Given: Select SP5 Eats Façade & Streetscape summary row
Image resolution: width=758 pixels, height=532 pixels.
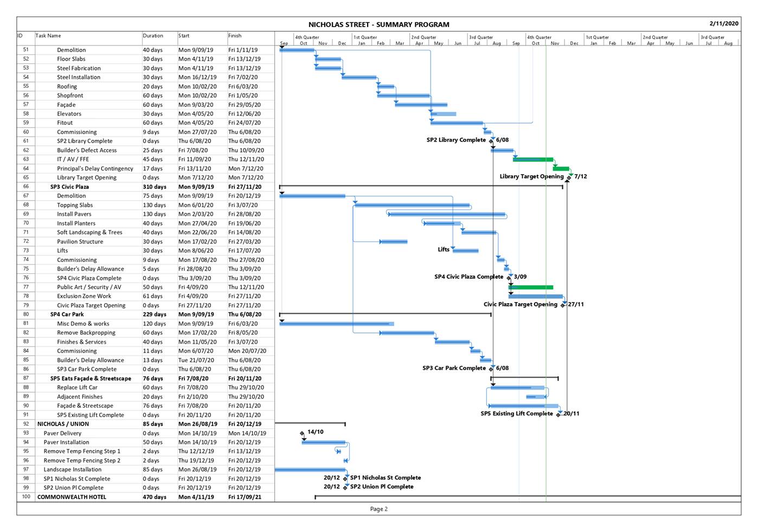Looking at the screenshot, I should 91,379.
